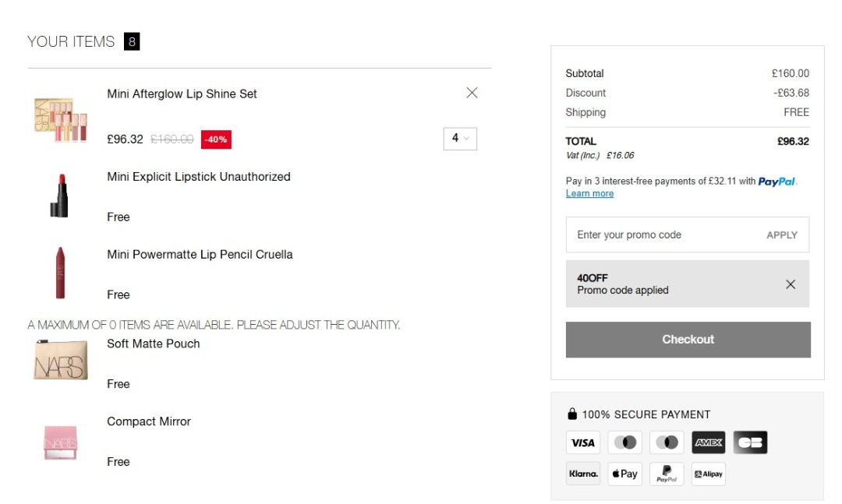Remove Mini Afterglow Lip Shine Set item
The image size is (842, 504).
pyautogui.click(x=472, y=93)
